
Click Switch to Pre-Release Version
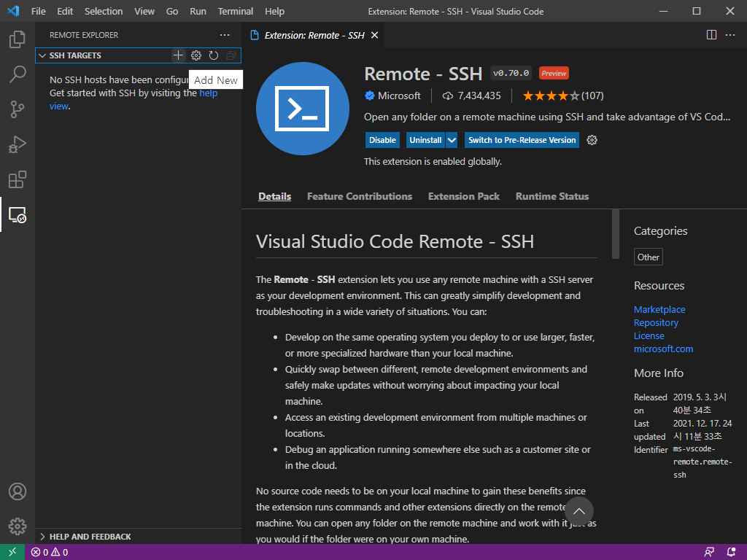522,140
